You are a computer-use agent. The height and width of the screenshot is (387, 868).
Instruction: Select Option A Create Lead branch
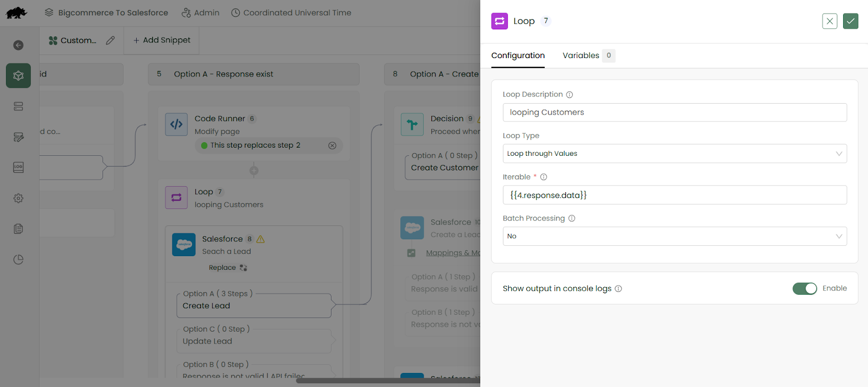pyautogui.click(x=254, y=306)
